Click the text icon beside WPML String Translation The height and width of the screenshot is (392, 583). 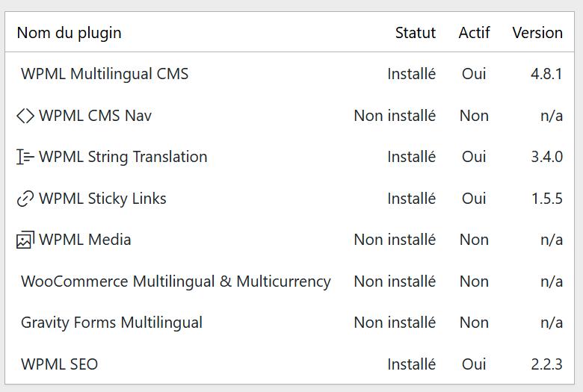point(25,157)
